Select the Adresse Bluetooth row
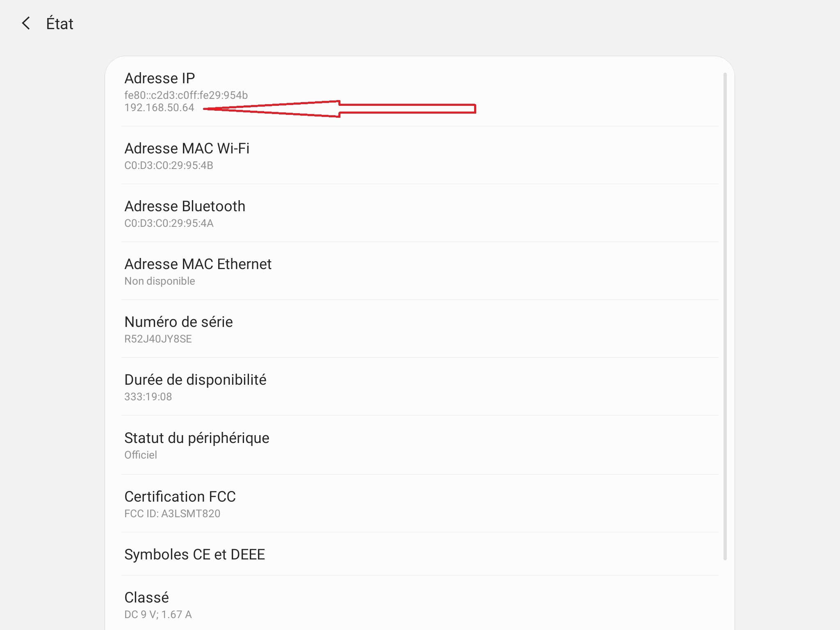This screenshot has height=630, width=840. [185, 206]
